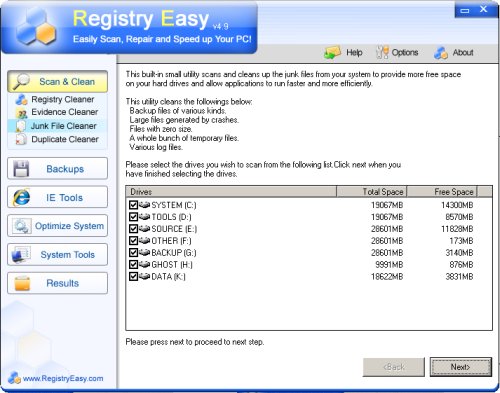Viewport: 500px width, 393px height.
Task: Uncheck the TOOLS (D:) drive checkbox
Action: tap(133, 217)
